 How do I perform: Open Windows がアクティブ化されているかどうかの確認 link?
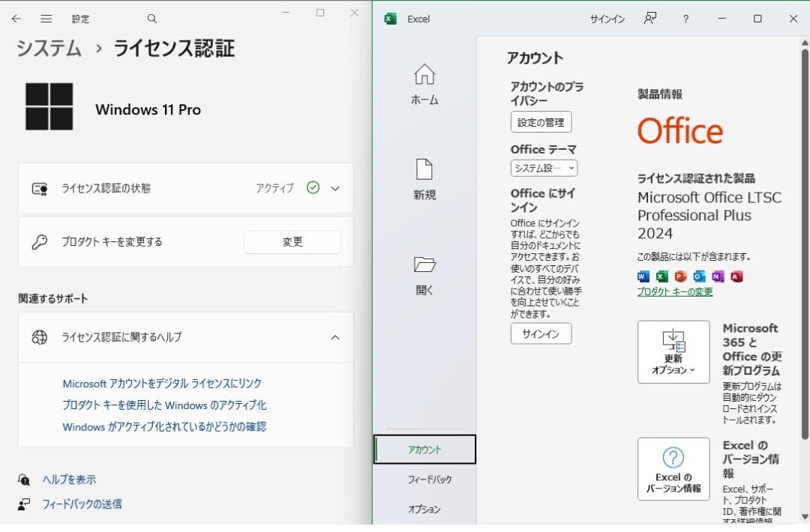[164, 427]
